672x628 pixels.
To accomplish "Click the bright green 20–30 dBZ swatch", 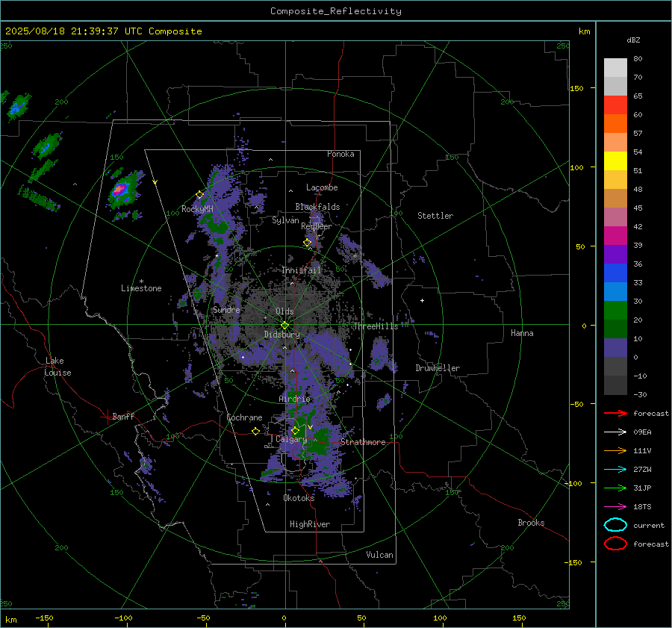I will pyautogui.click(x=615, y=310).
